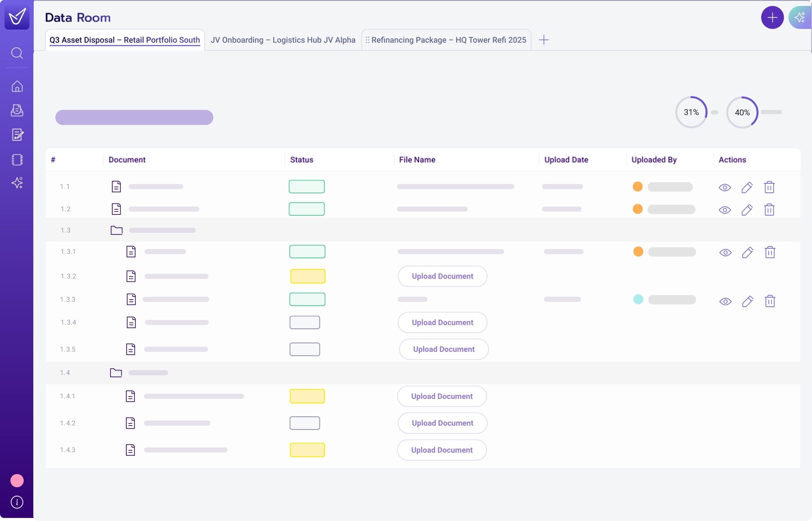Open the inbox tray sidebar icon
The image size is (812, 521).
point(17,110)
